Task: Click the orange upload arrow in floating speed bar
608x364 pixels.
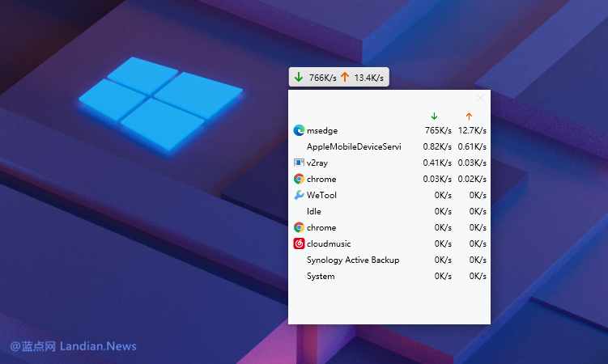Action: tap(345, 78)
